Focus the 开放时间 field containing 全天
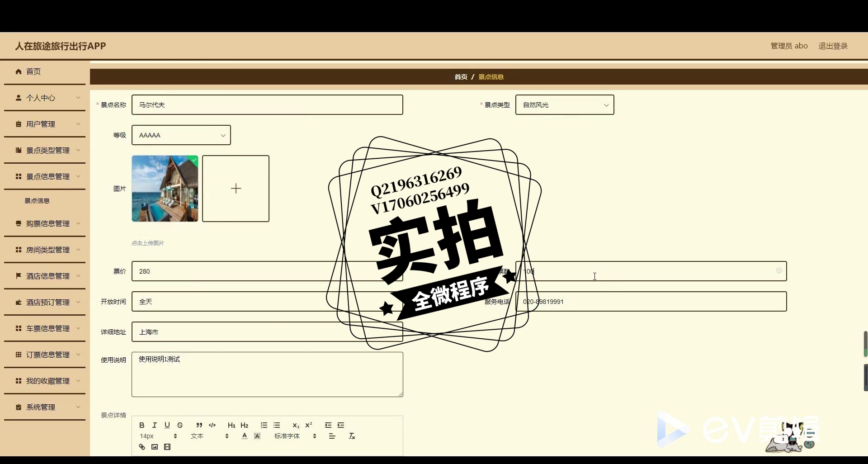This screenshot has width=868, height=464. [267, 302]
